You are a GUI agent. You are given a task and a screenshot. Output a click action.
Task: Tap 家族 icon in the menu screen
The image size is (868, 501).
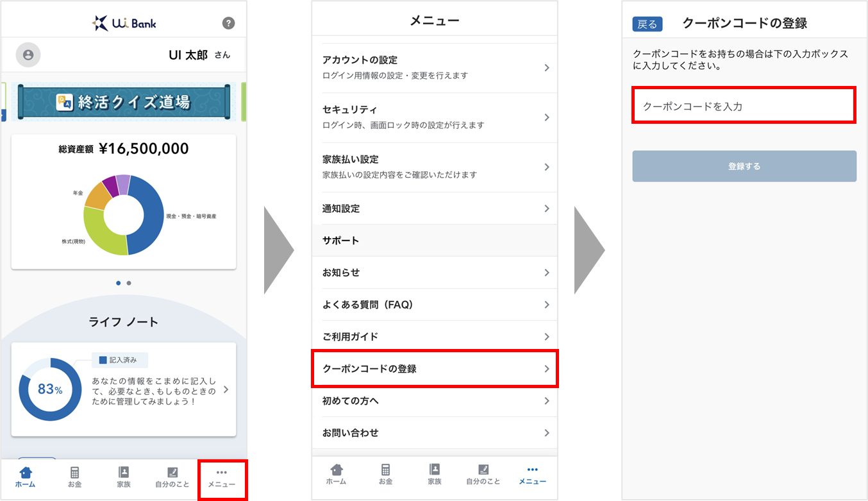click(x=435, y=470)
